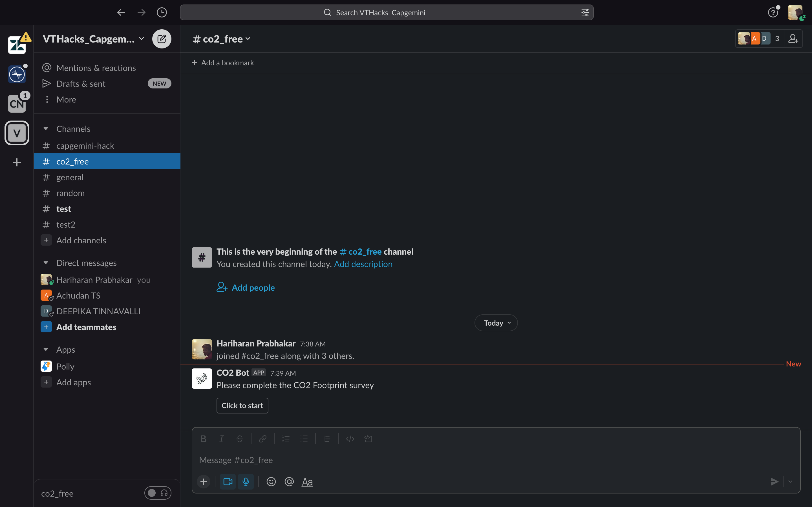Toggle the Aa formatting visibility button

click(x=307, y=482)
